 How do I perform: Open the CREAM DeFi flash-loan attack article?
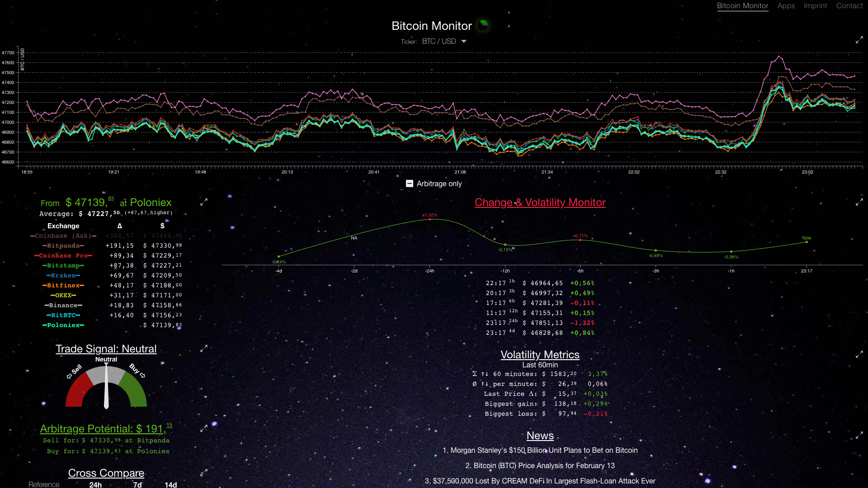pyautogui.click(x=541, y=481)
